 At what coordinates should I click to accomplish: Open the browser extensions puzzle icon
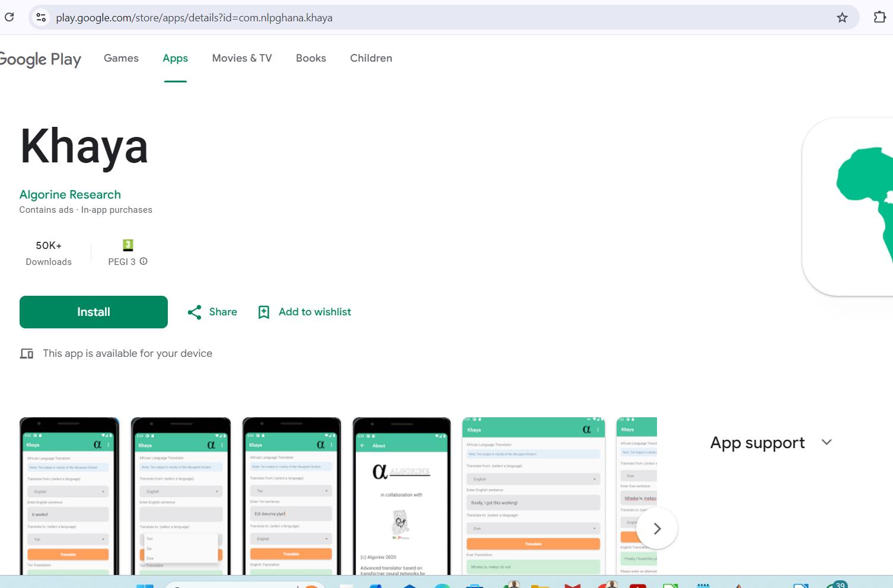[x=880, y=17]
